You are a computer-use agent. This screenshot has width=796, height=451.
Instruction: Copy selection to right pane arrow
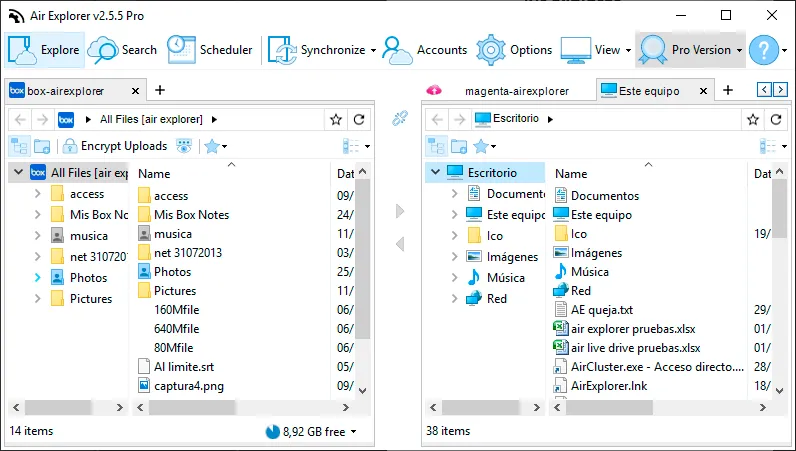[400, 211]
